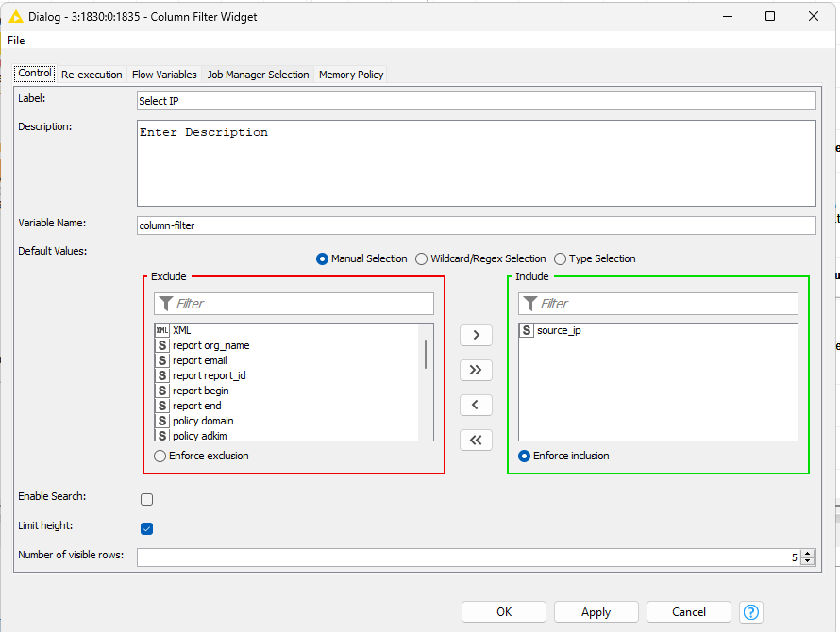Select report org_name in Exclude list
This screenshot has height=632, width=840.
287,345
